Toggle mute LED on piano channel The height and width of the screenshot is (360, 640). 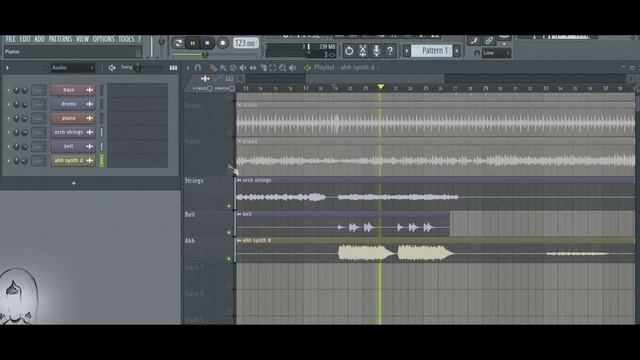pos(8,118)
